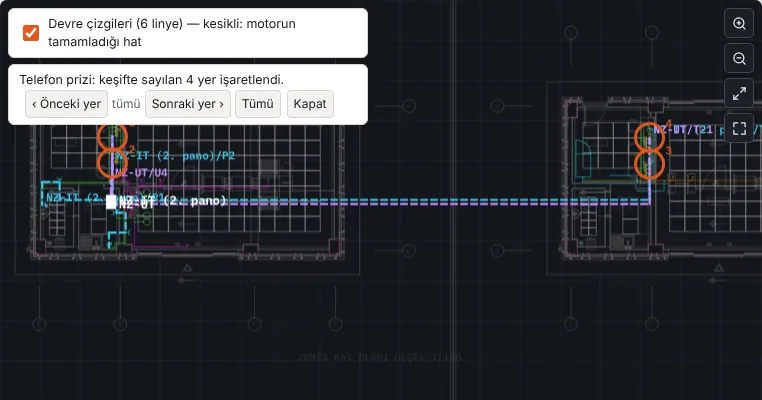Click the dashed cyan-purple horizontal circuit line
The width and height of the screenshot is (762, 400).
click(x=389, y=202)
